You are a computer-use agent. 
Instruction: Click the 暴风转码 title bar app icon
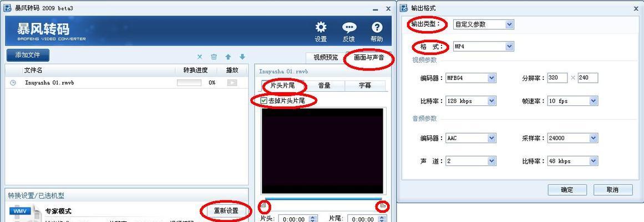(7, 8)
